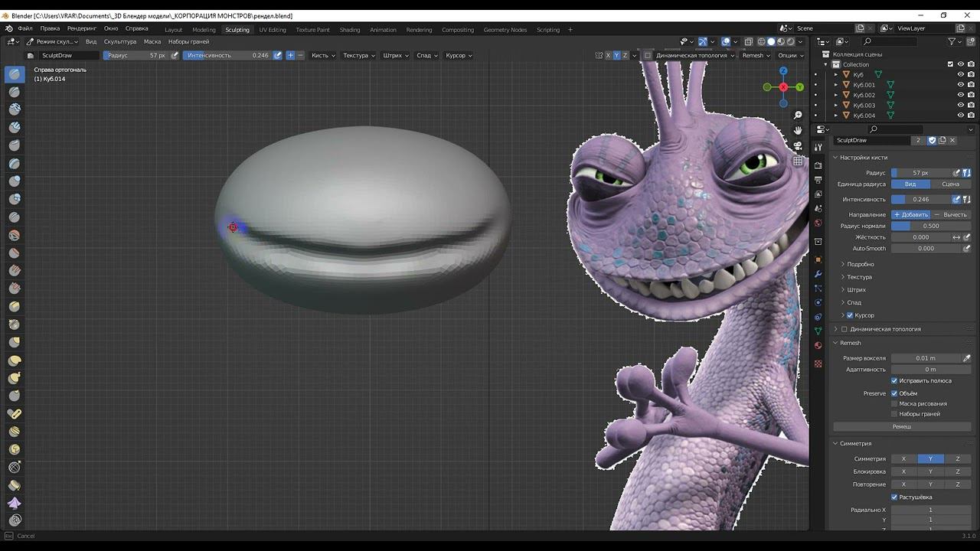Select the Draw sculpt brush tool
980x551 pixels.
coord(15,74)
